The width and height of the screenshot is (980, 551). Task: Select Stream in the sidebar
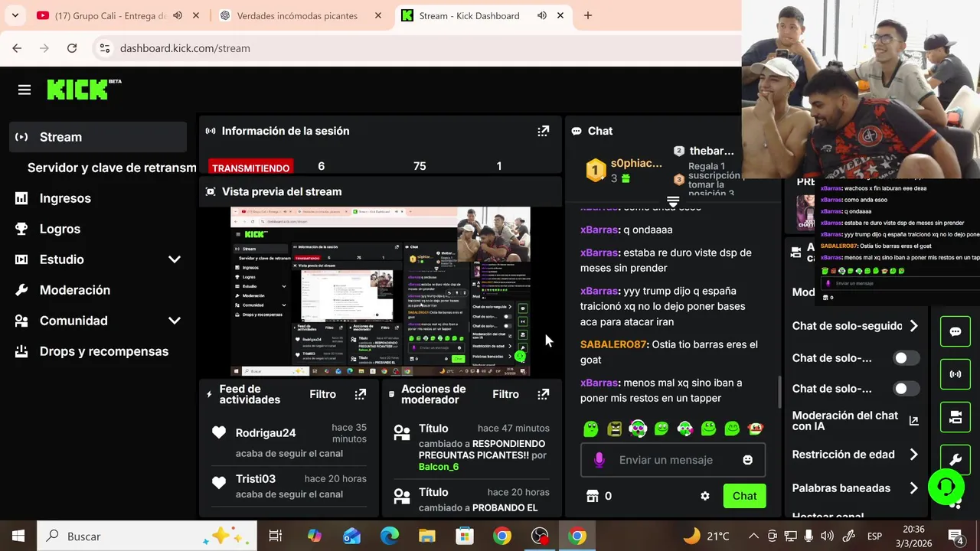(99, 137)
